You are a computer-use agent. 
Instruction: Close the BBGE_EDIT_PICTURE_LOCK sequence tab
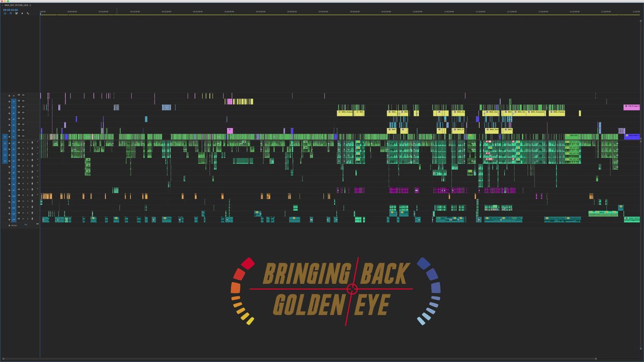2,5
